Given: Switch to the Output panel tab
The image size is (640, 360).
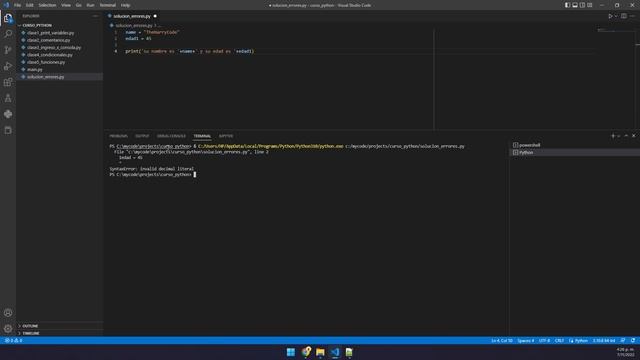Looking at the screenshot, I should [x=142, y=136].
